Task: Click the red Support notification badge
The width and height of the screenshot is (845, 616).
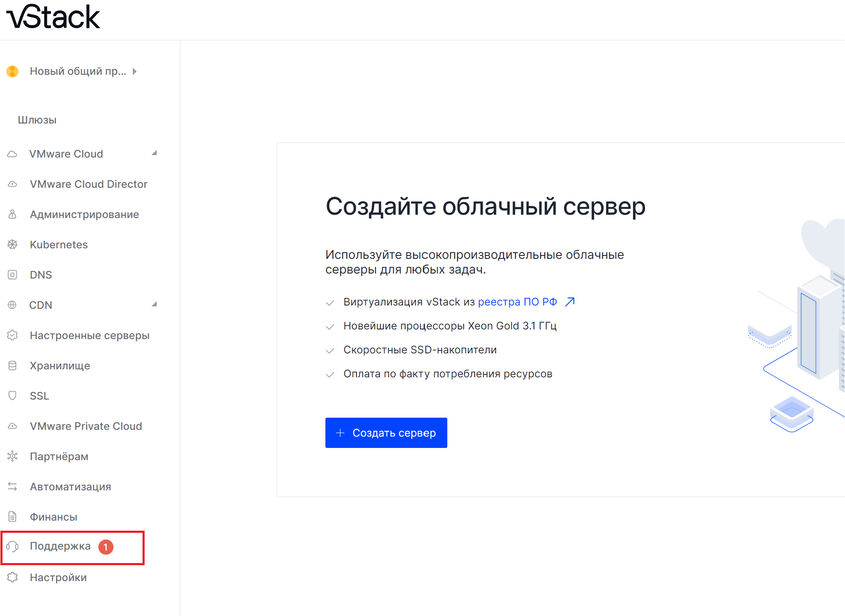Action: click(106, 547)
